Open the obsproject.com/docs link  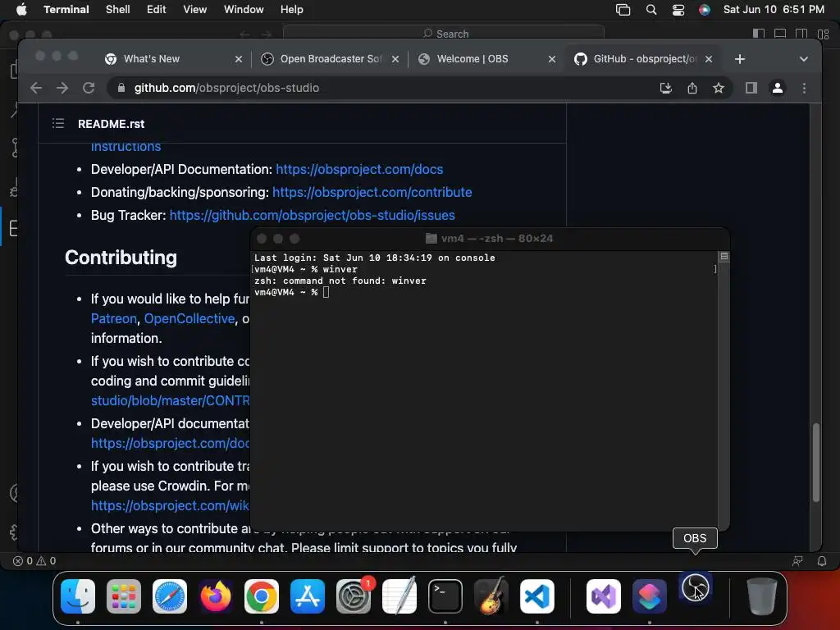tap(359, 169)
